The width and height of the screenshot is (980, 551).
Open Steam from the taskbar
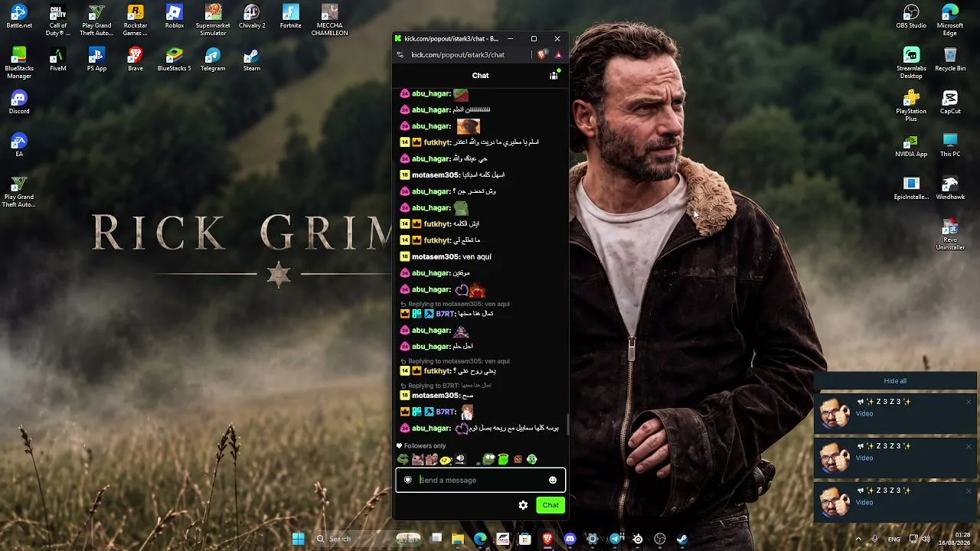tap(681, 539)
